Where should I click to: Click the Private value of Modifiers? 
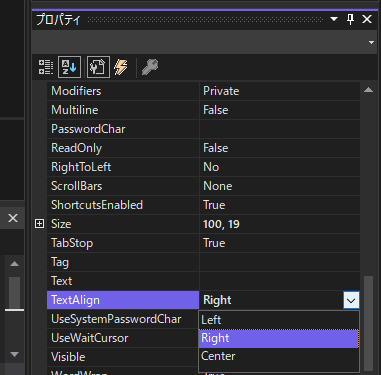pos(280,91)
